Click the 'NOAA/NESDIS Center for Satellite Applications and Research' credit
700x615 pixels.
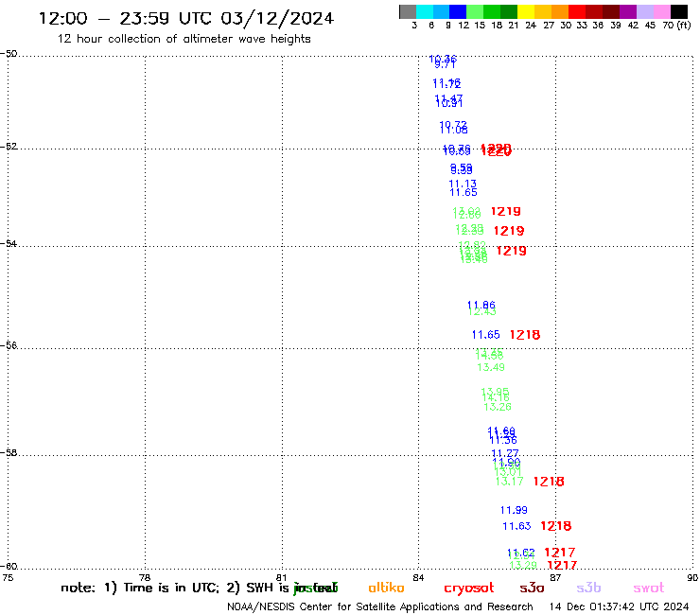[x=380, y=606]
